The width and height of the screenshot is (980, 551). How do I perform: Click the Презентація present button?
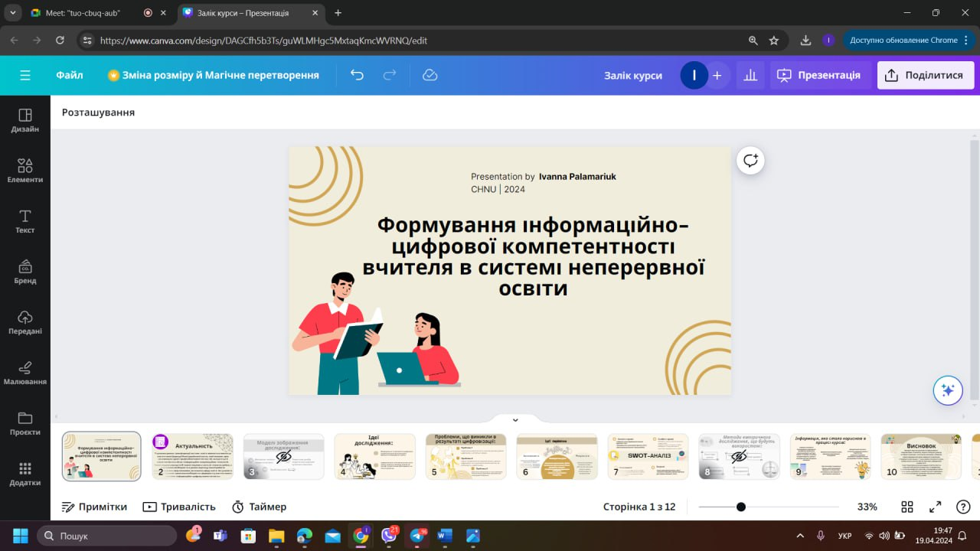coord(821,75)
